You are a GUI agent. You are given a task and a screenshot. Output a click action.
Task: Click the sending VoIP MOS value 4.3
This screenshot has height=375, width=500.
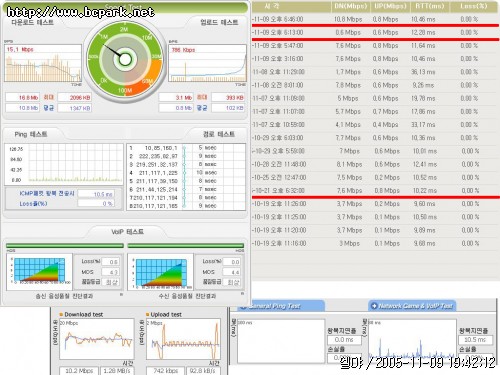tap(110, 272)
